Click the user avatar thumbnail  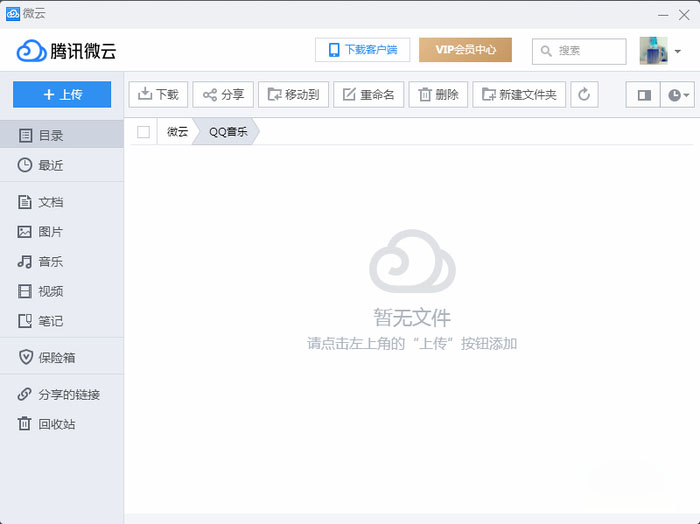(x=654, y=50)
